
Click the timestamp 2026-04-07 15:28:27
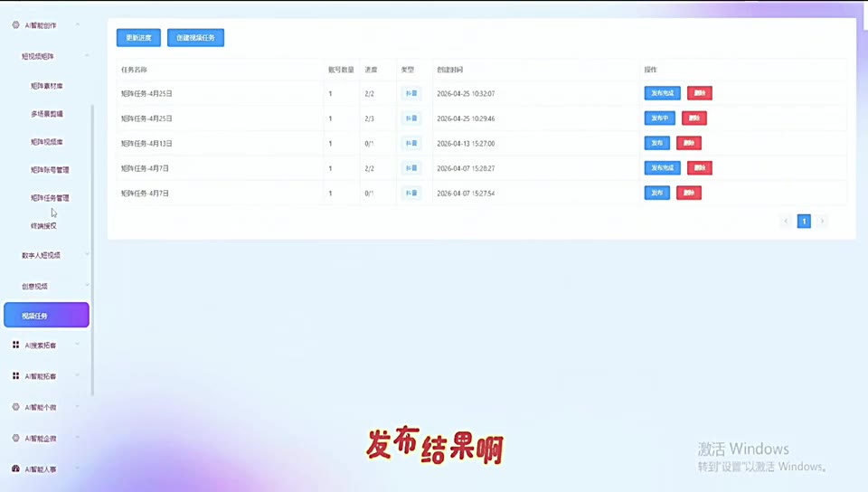click(x=466, y=168)
